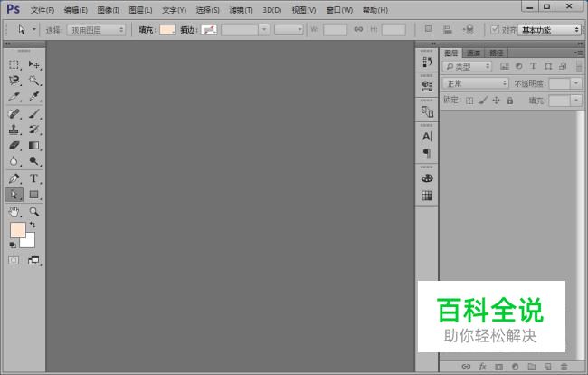Toggle lock transparent pixels
Screen dimensions: 588x375
[x=469, y=101]
